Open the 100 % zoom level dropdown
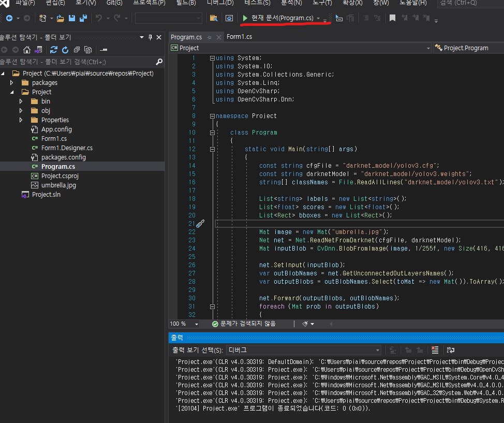 [197, 324]
